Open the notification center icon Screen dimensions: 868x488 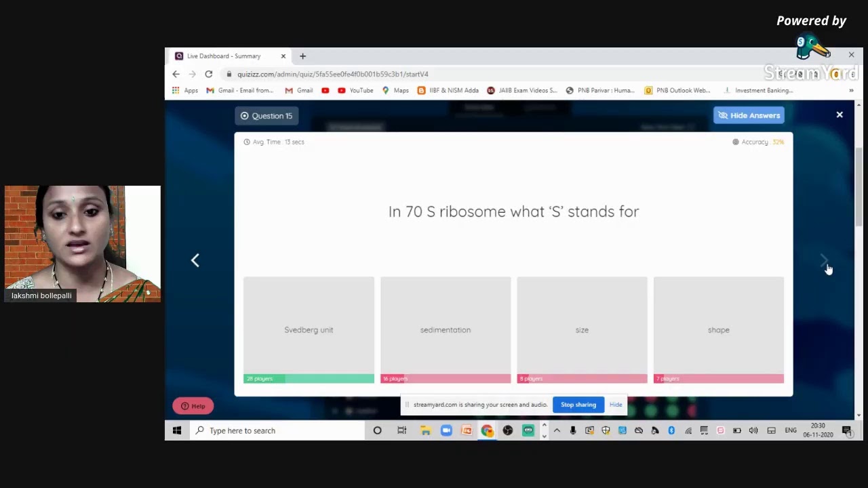pyautogui.click(x=847, y=430)
